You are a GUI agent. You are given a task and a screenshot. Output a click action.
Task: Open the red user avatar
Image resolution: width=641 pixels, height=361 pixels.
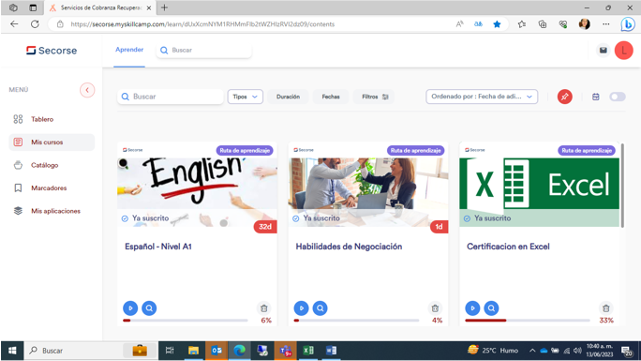pos(624,50)
